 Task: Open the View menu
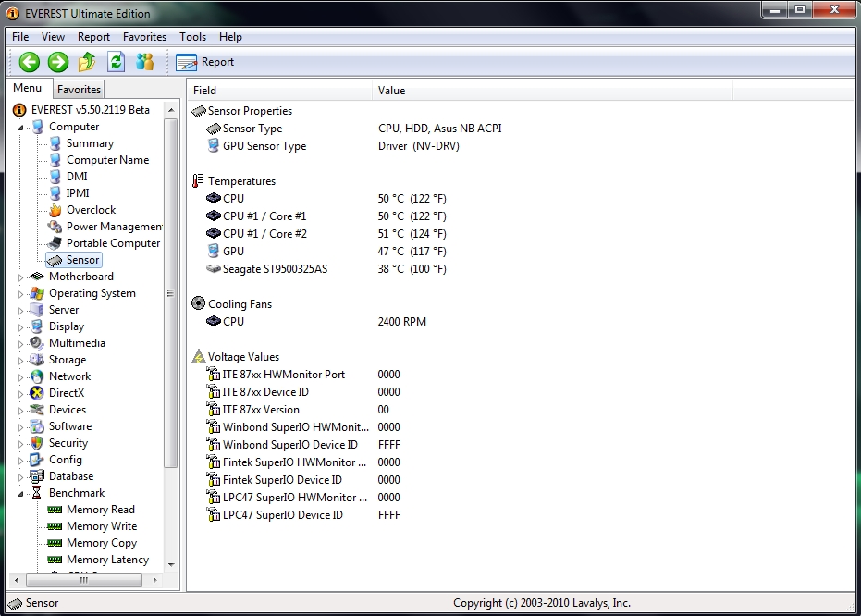53,37
